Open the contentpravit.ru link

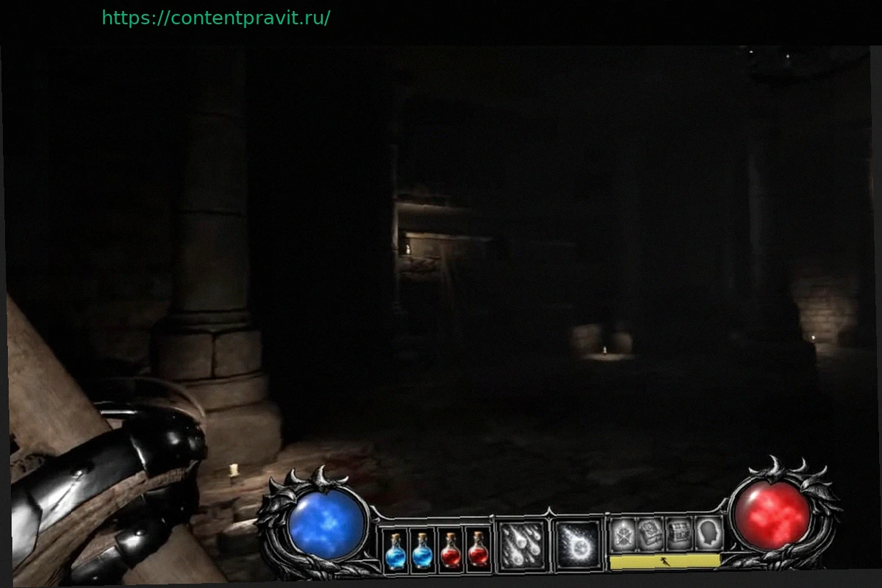coord(215,18)
